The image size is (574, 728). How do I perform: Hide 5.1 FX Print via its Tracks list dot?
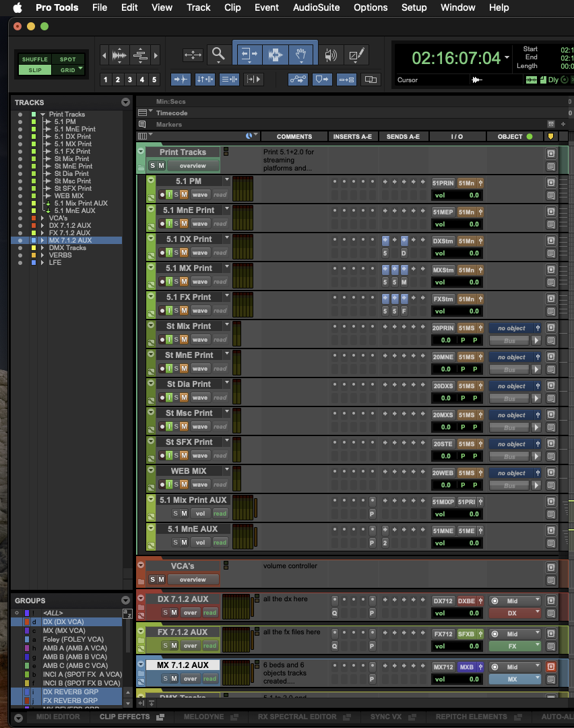pos(20,152)
